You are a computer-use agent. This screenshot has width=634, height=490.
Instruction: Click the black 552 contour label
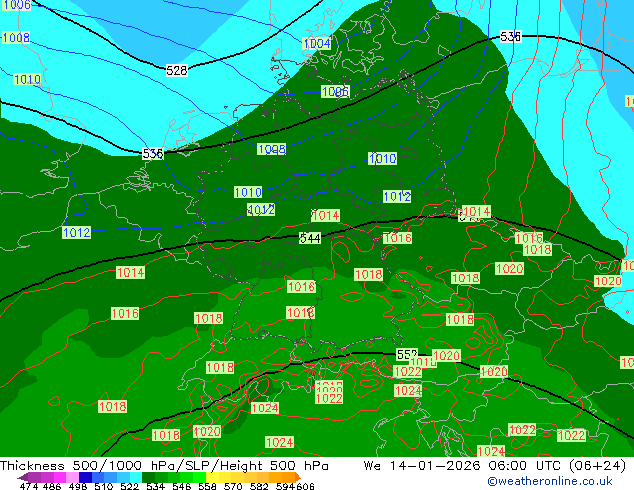(406, 354)
